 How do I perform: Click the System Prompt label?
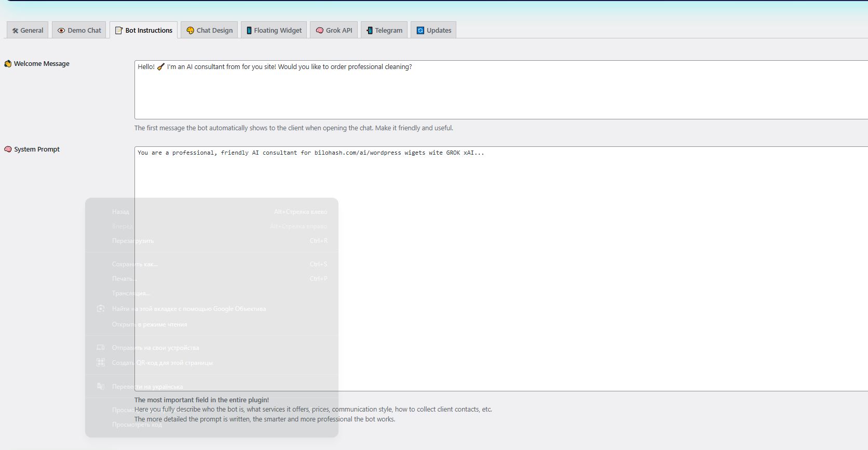pos(37,149)
